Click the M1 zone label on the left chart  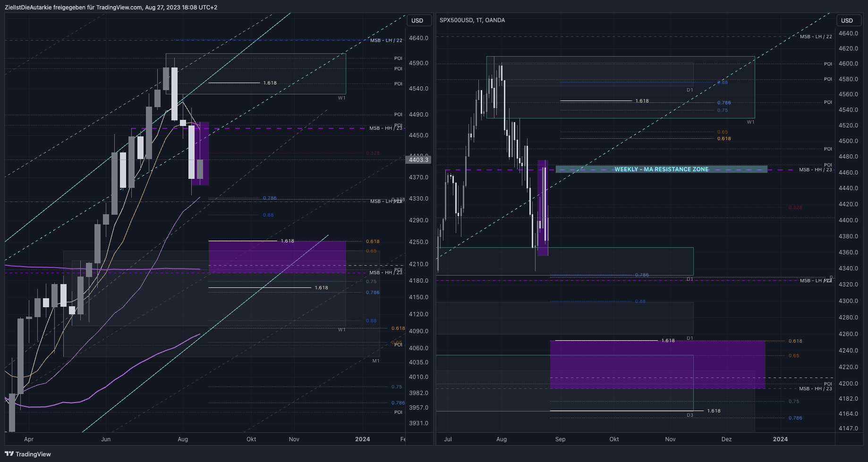pyautogui.click(x=376, y=361)
